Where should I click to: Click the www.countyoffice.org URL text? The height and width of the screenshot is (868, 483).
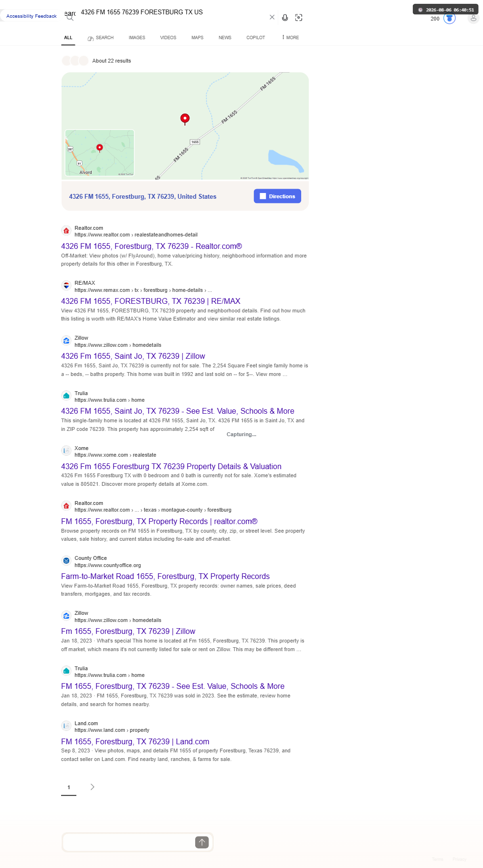tap(108, 566)
